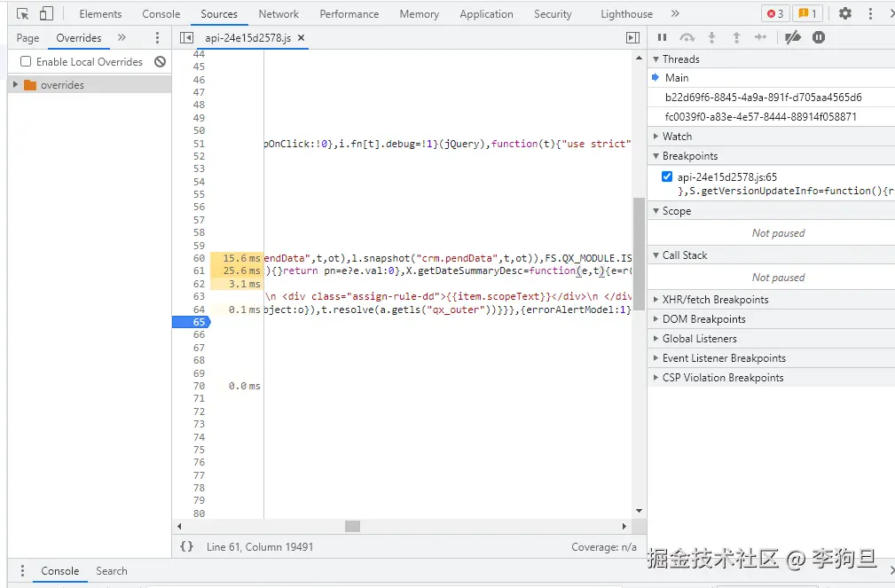Activate the inspect element picker icon

[x=23, y=13]
